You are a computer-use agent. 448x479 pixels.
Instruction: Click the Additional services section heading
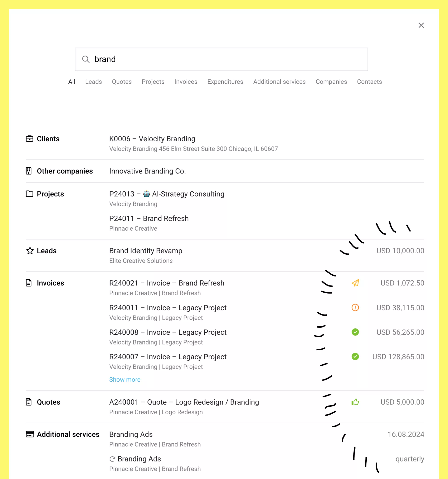click(68, 434)
